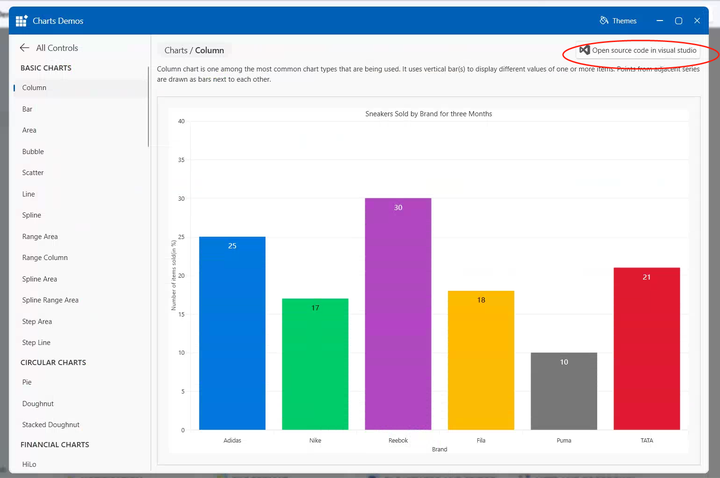Image resolution: width=720 pixels, height=478 pixels.
Task: Open source code in visual studio button
Action: point(638,50)
